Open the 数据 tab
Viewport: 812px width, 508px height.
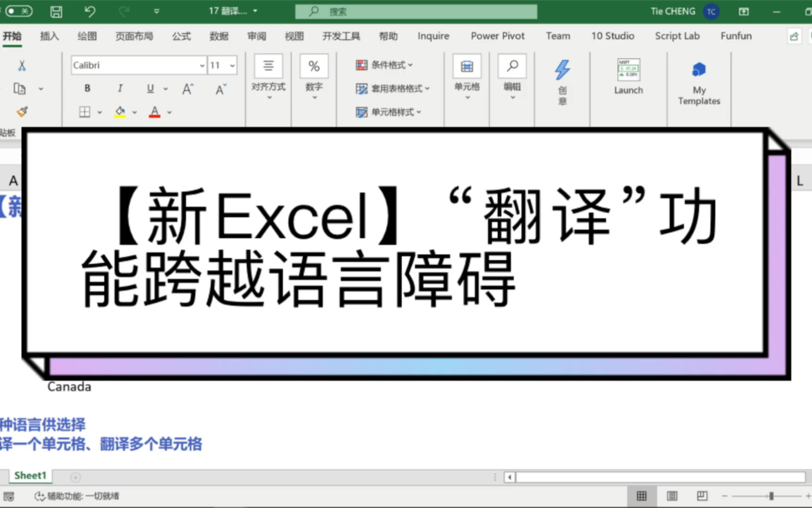click(219, 36)
